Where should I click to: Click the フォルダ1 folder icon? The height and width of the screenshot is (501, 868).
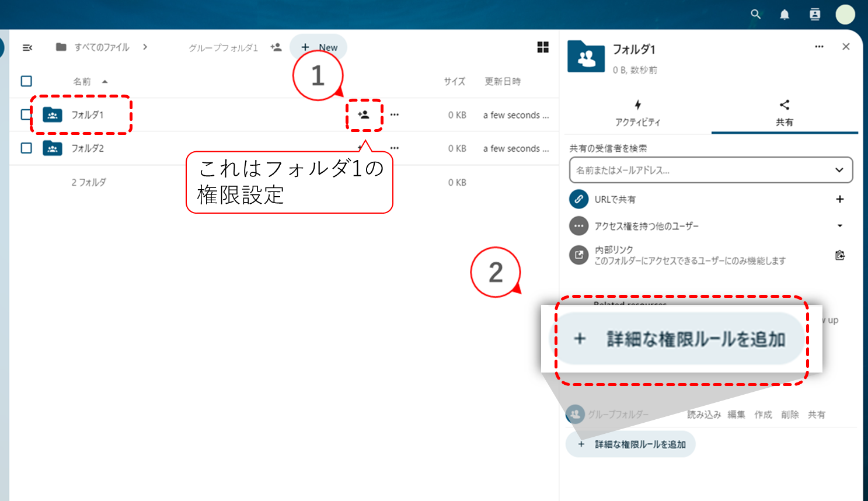pos(53,114)
